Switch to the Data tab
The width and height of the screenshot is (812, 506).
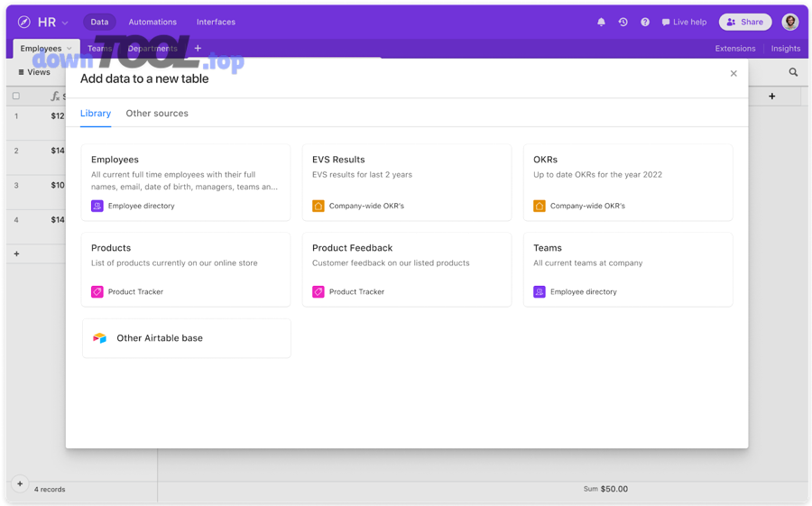99,22
